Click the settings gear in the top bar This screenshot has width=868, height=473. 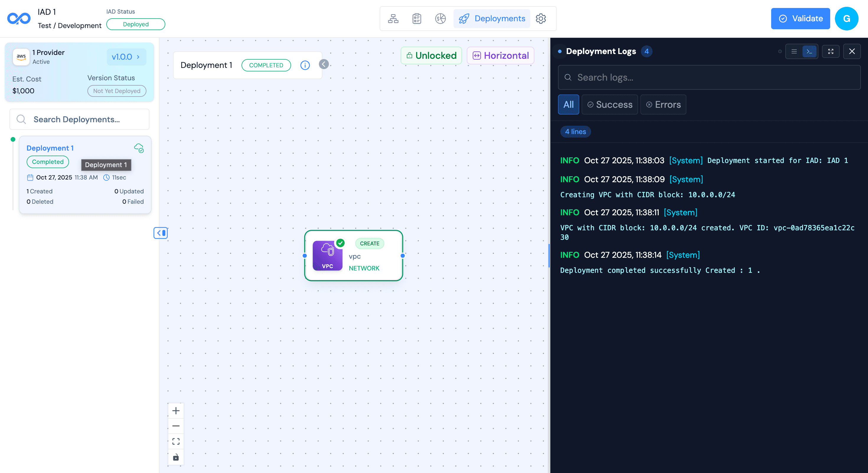[x=541, y=19]
